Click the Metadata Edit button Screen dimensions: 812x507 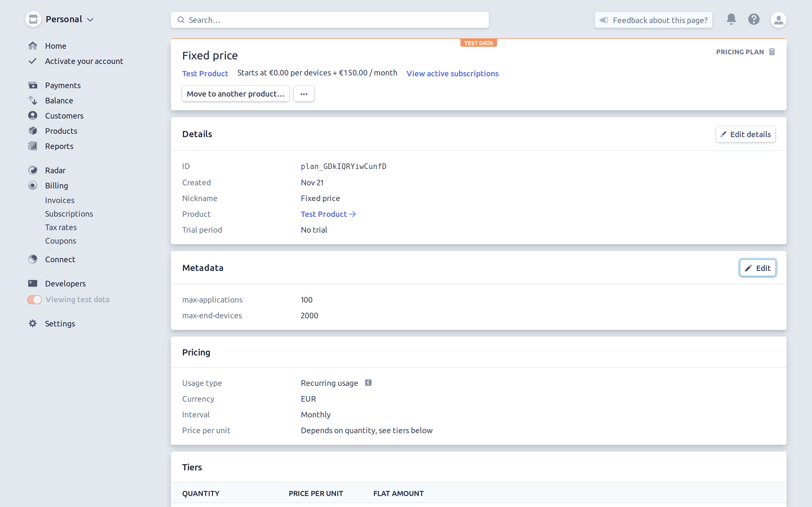point(757,268)
